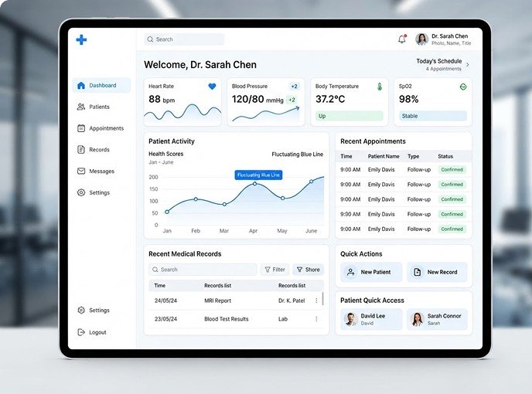Screen dimensions: 532x394
Task: Click the magnifier icon in records search
Action: click(x=155, y=270)
